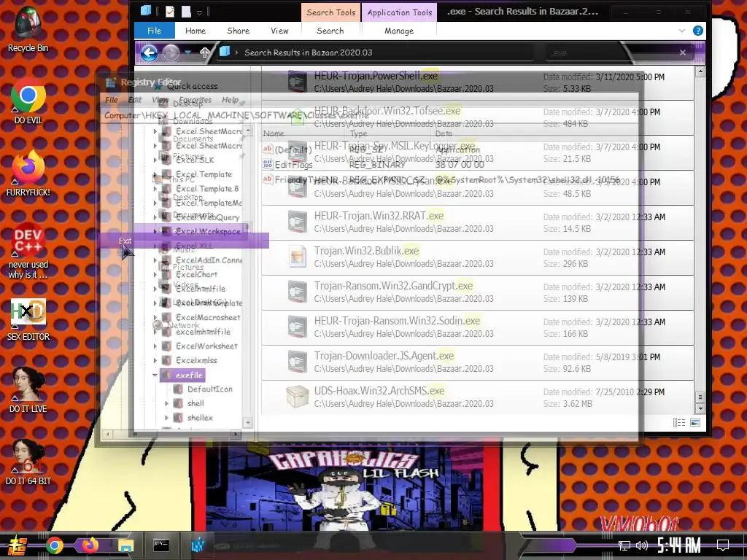Open Firefox from the taskbar

tap(90, 545)
